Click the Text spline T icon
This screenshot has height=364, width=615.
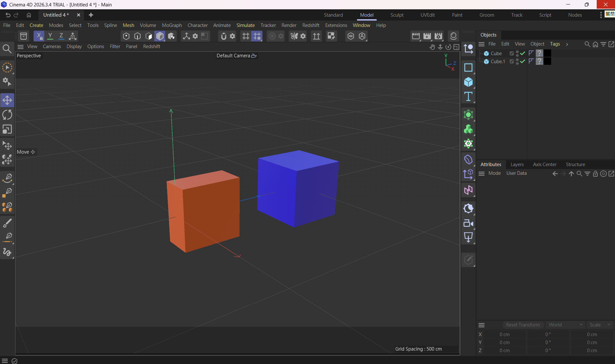pyautogui.click(x=468, y=97)
